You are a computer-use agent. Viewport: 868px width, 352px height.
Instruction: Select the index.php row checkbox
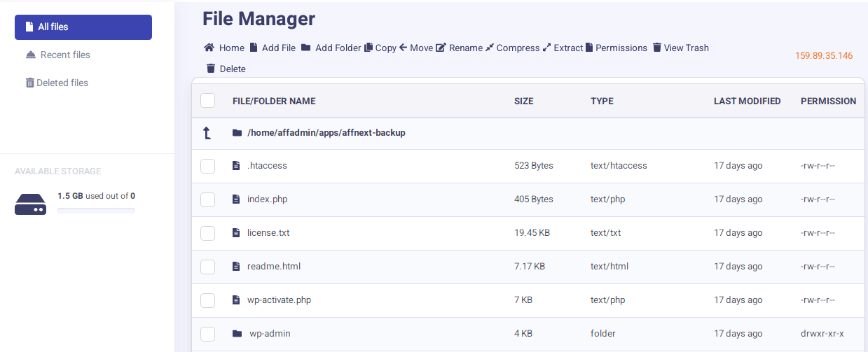point(207,199)
